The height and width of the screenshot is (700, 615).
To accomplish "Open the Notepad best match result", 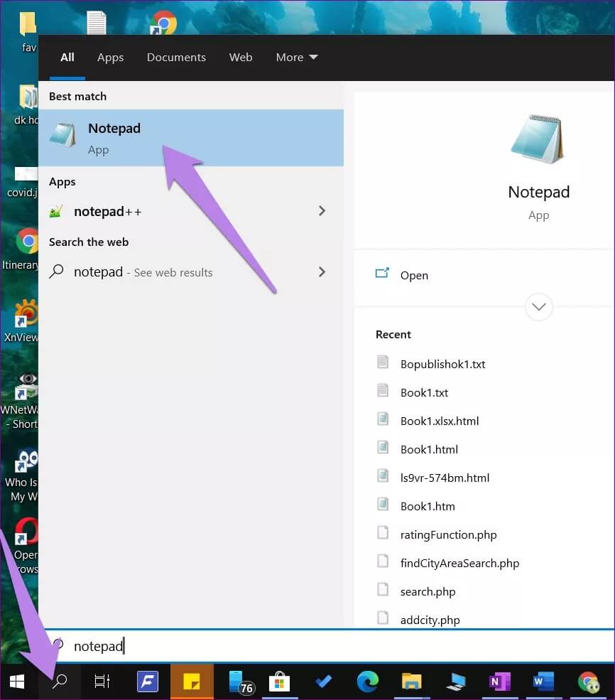I will pos(191,138).
